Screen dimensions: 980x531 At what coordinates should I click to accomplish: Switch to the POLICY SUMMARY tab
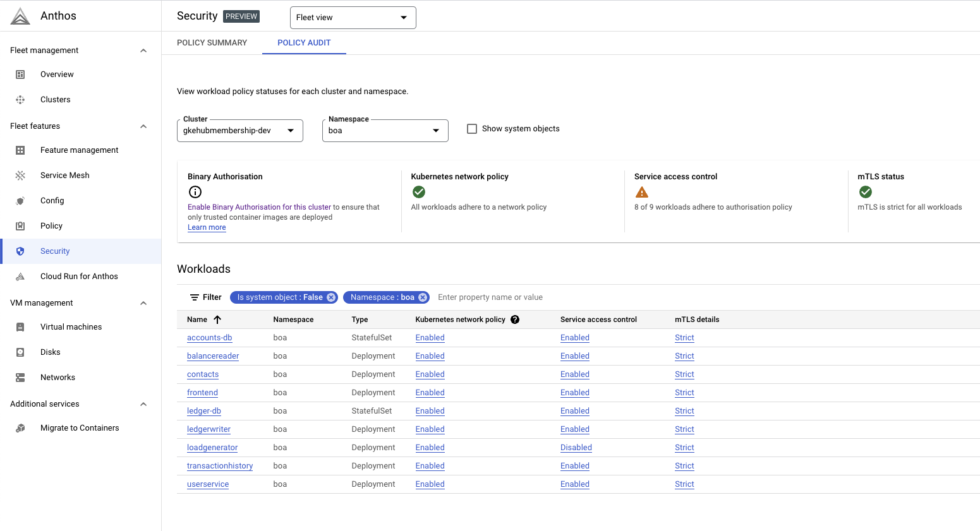click(x=212, y=42)
